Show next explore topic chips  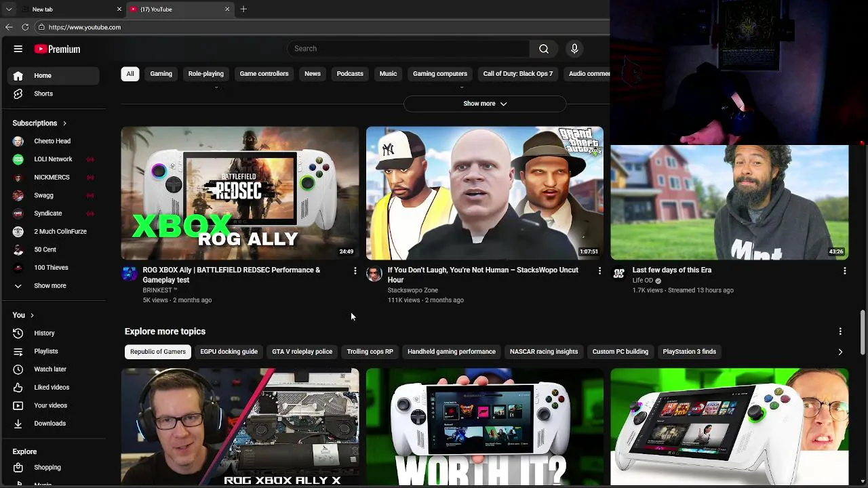[x=840, y=352]
